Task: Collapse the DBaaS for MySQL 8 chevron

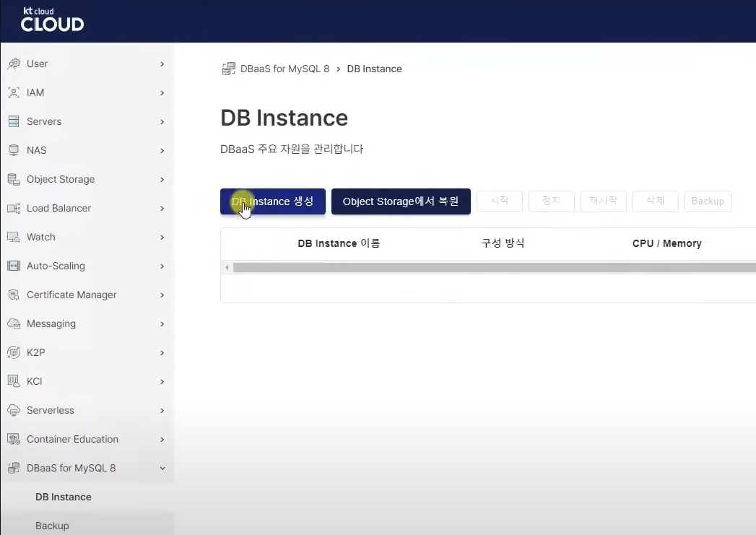Action: (162, 469)
